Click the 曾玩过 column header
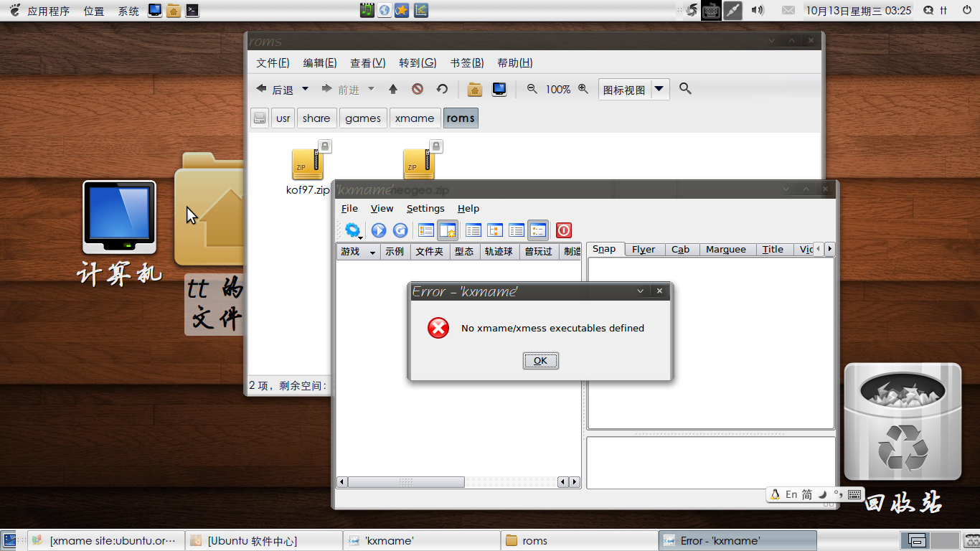 tap(538, 252)
